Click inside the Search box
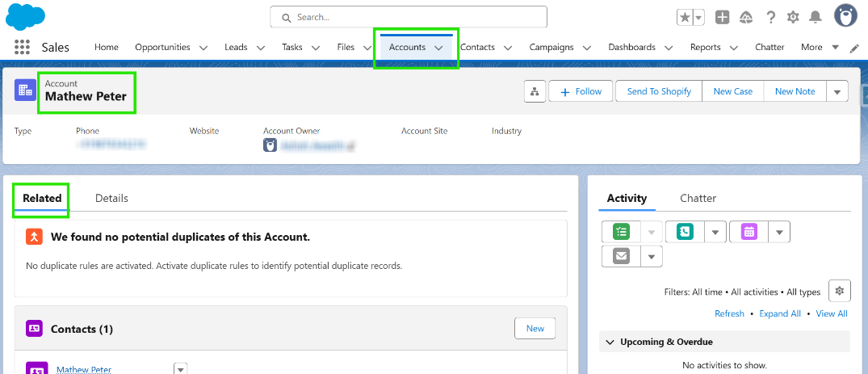This screenshot has height=374, width=868. pyautogui.click(x=409, y=17)
